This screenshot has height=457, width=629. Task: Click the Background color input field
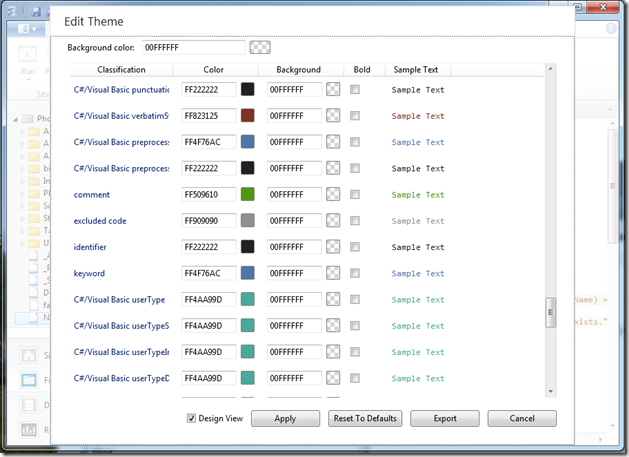tap(193, 47)
